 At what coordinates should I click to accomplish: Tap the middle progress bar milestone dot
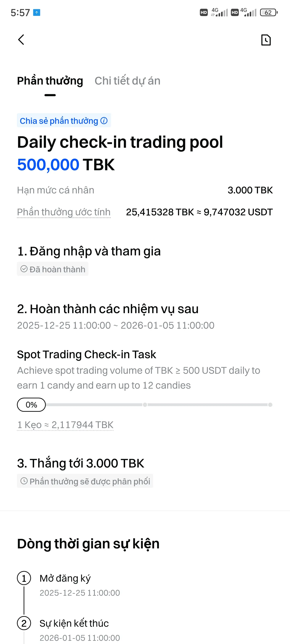coord(145,405)
